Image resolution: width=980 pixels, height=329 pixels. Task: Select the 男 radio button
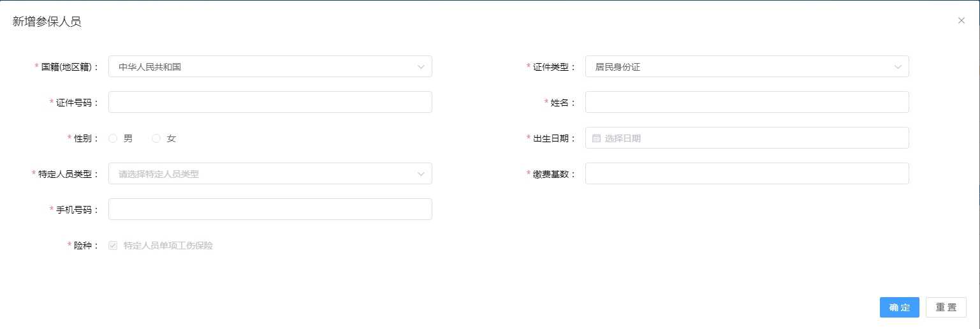coord(113,138)
